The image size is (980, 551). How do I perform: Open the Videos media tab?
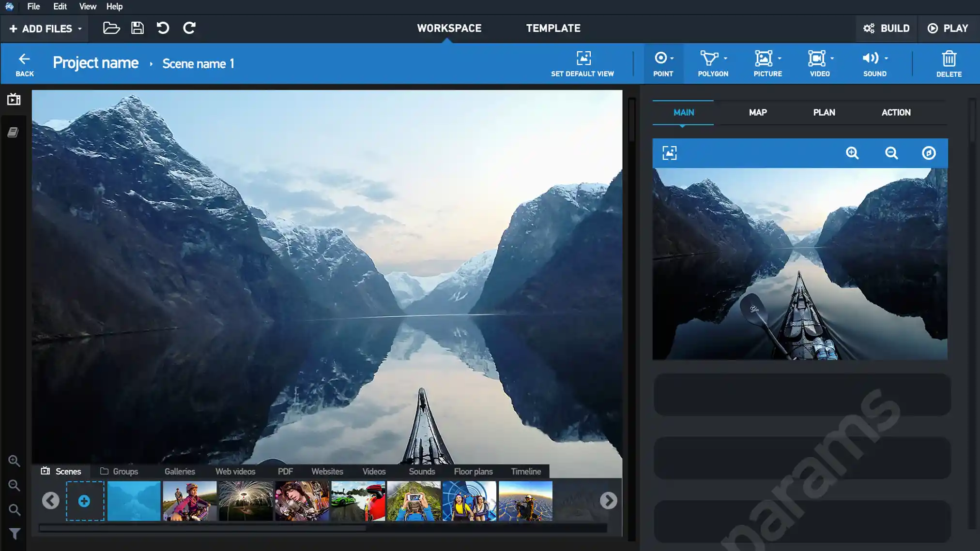click(374, 471)
